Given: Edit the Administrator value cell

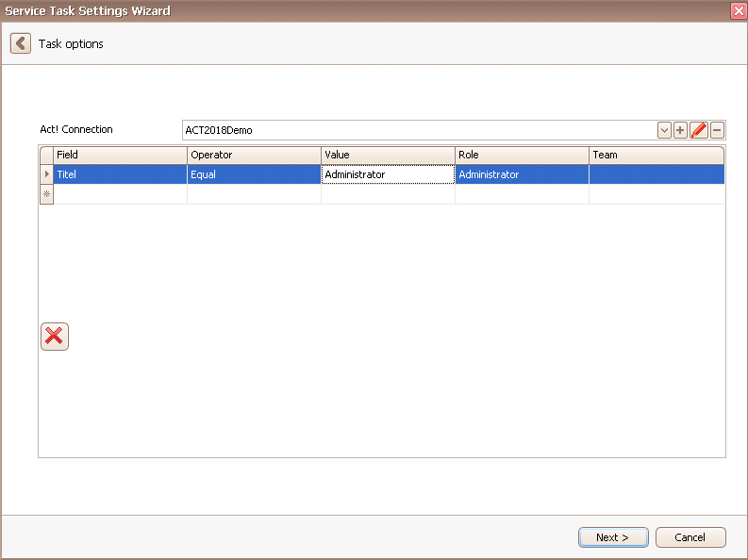Looking at the screenshot, I should [x=389, y=174].
